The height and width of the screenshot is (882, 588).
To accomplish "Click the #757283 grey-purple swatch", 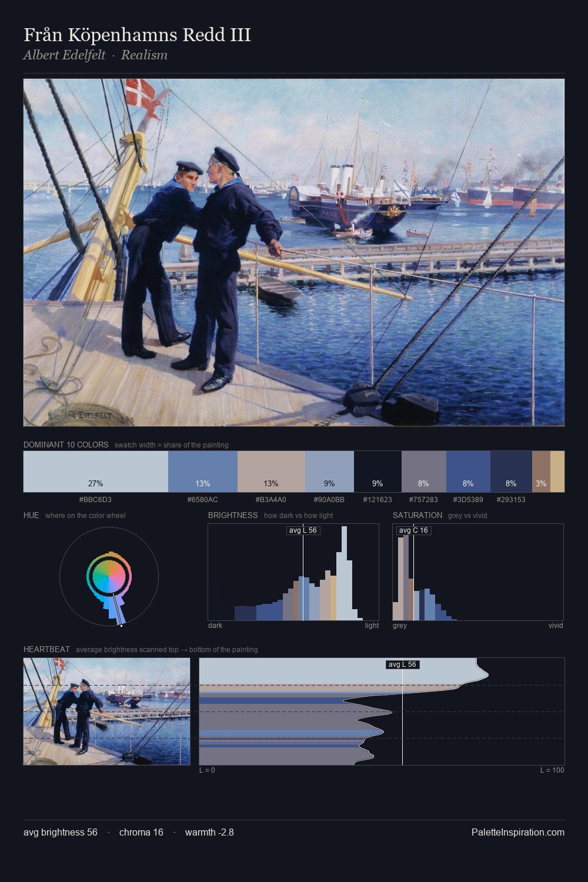I will point(424,472).
